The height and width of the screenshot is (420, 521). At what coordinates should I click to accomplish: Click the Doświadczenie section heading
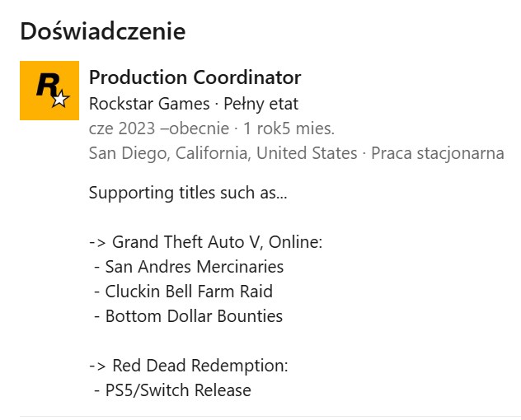[x=102, y=31]
